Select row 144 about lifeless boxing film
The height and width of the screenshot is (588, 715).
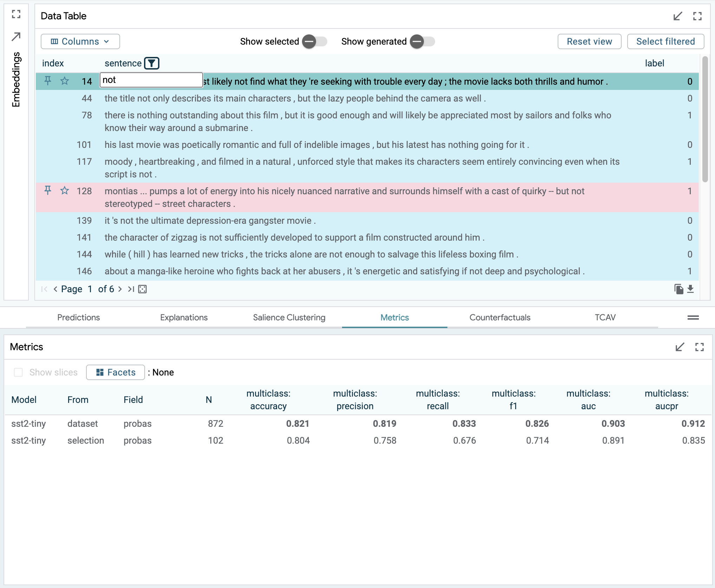coord(367,254)
